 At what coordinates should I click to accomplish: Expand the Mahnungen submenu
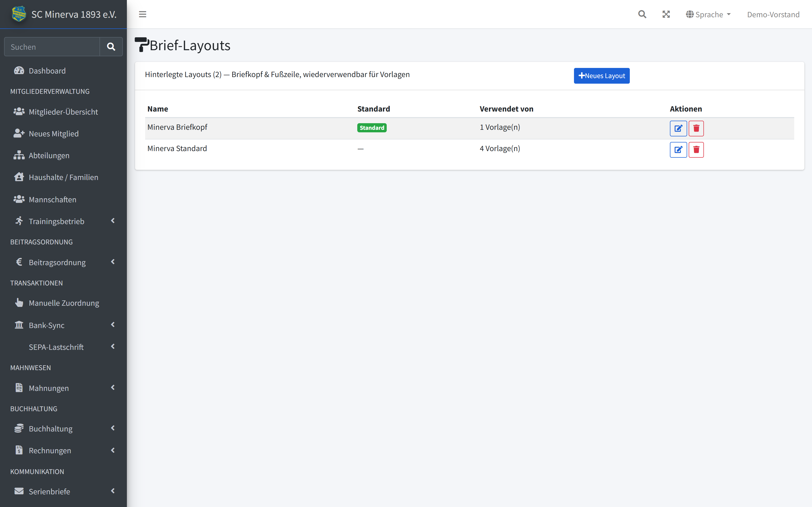point(63,388)
